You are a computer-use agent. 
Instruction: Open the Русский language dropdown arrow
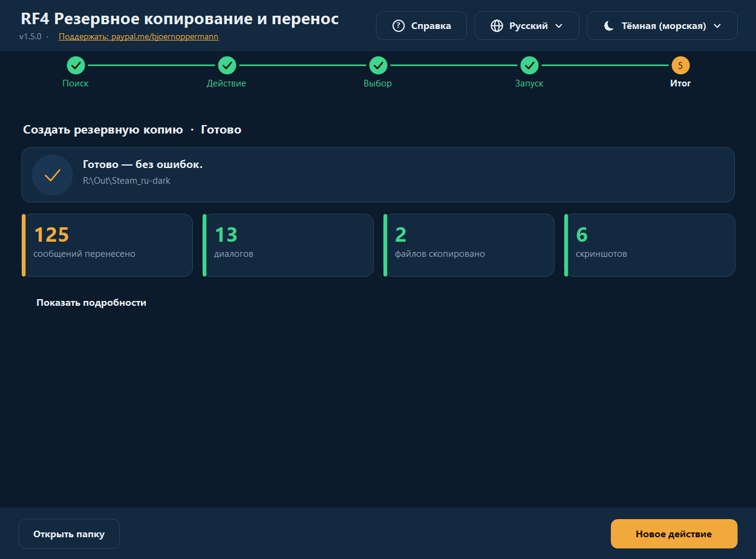pyautogui.click(x=559, y=26)
